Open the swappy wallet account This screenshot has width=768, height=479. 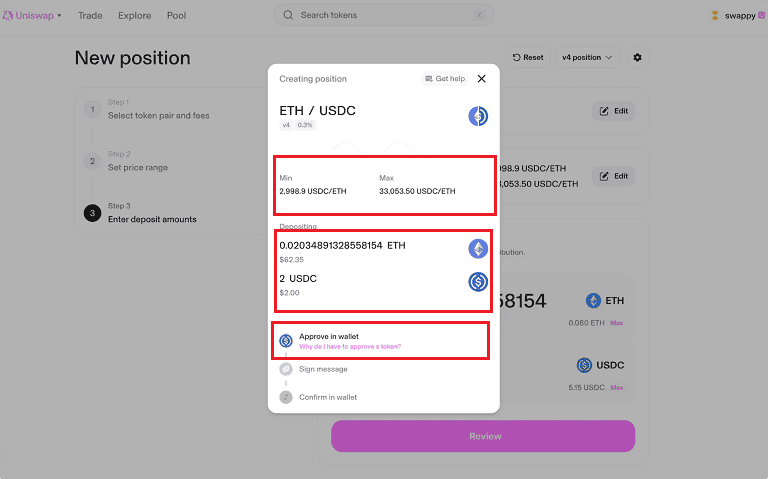[x=738, y=16]
